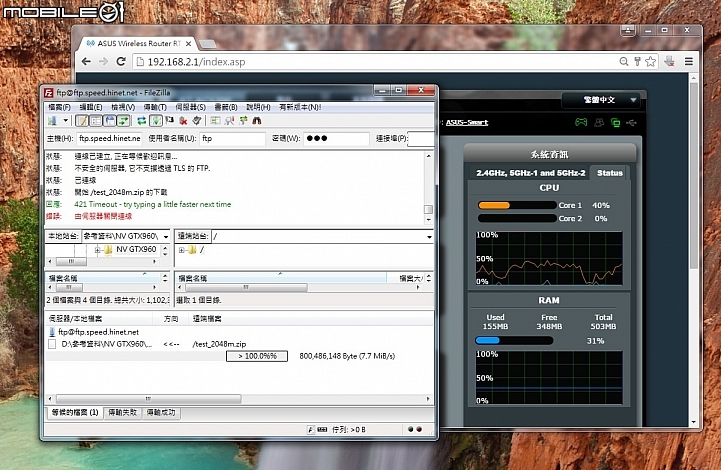Viewport: 721px width, 470px height.
Task: Close the ASUS Wireless Router tab
Action: 189,44
